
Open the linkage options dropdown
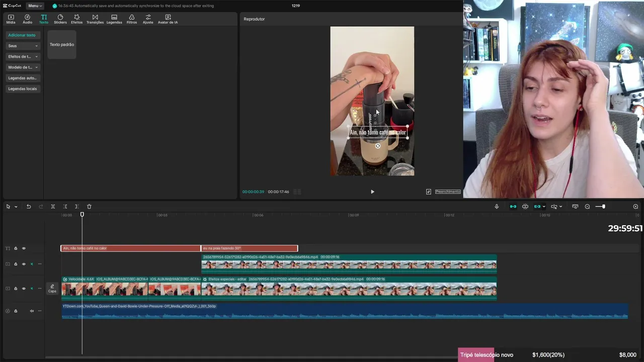tap(544, 207)
